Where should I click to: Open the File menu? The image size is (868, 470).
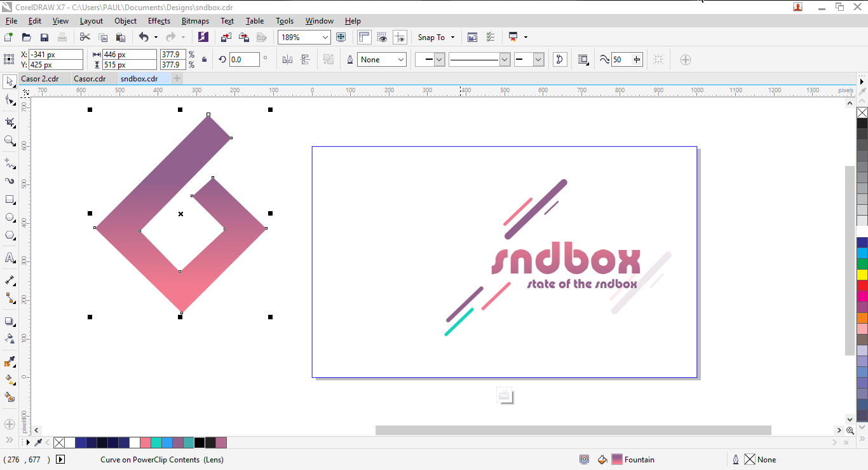(11, 21)
